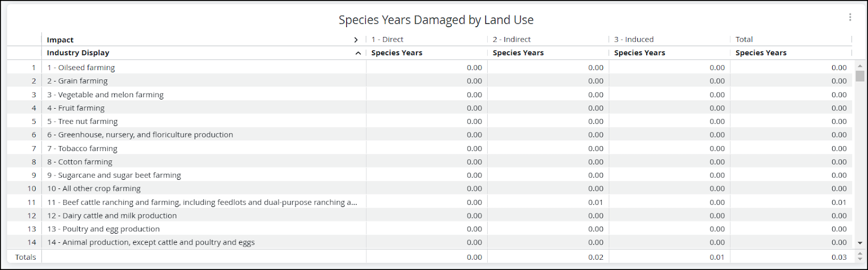Collapse the Industry Display sort arrow
This screenshot has width=868, height=270.
point(358,53)
